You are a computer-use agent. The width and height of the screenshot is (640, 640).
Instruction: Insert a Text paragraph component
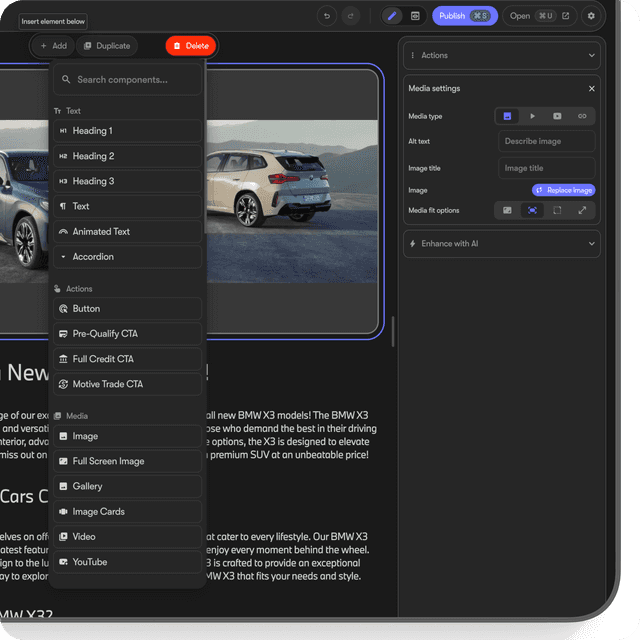[x=127, y=207]
